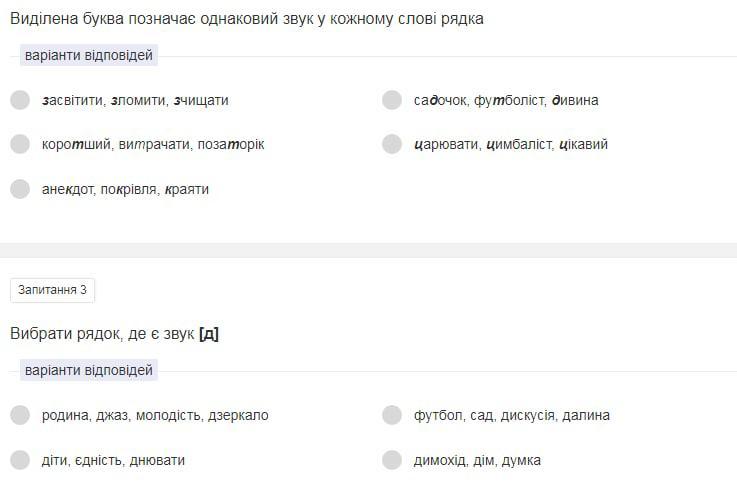
Task: Select radio for 'димохід, дім, думка'
Action: 392,460
